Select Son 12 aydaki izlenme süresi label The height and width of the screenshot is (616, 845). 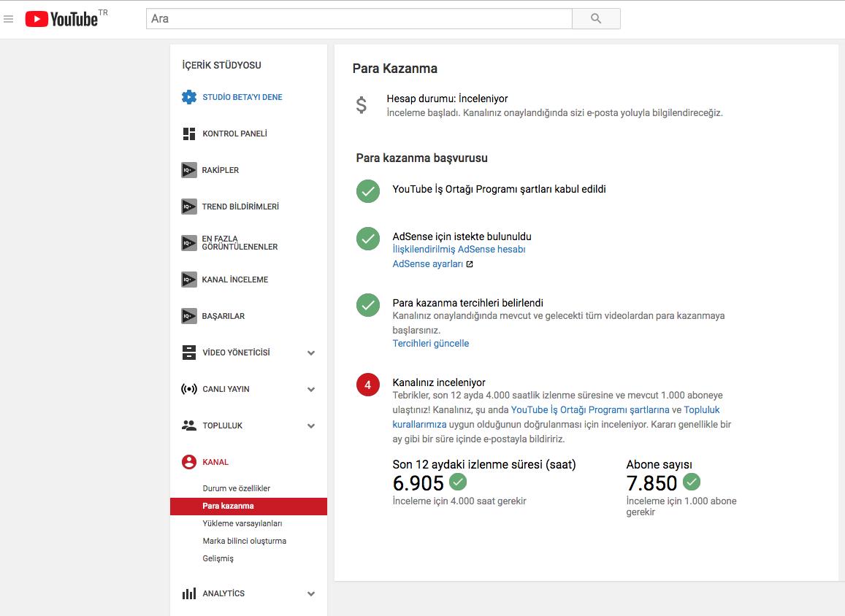click(x=484, y=464)
